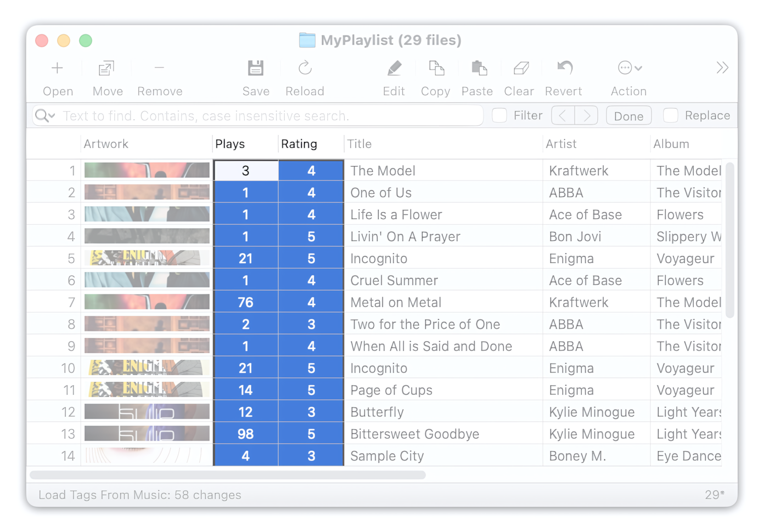
Task: Go to previous search match arrow
Action: tap(563, 116)
